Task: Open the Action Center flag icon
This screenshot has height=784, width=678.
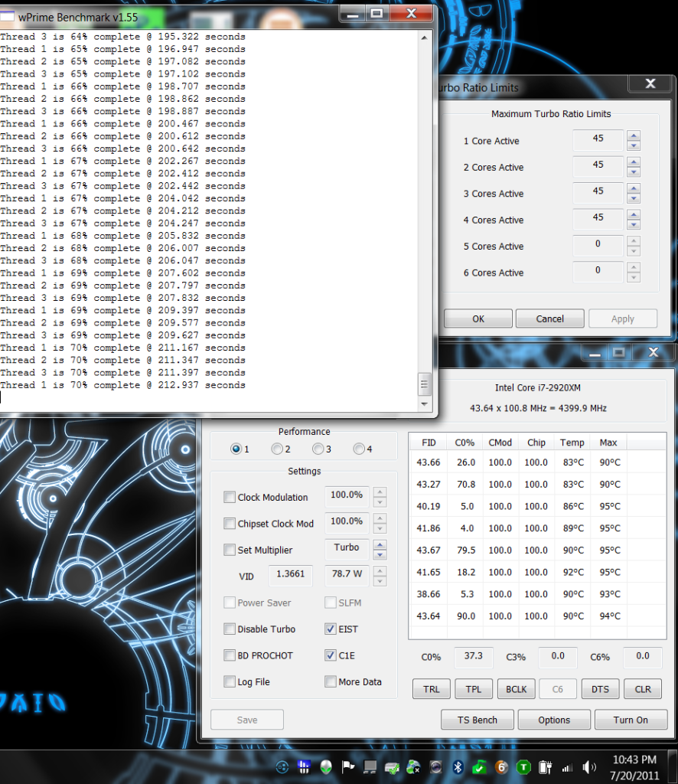Action: pyautogui.click(x=347, y=766)
